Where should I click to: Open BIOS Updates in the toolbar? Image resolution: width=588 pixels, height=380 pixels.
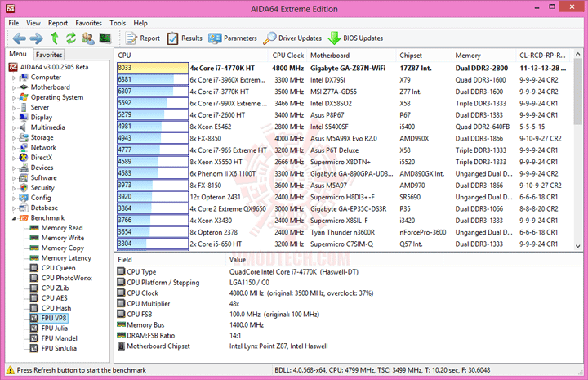(x=355, y=38)
